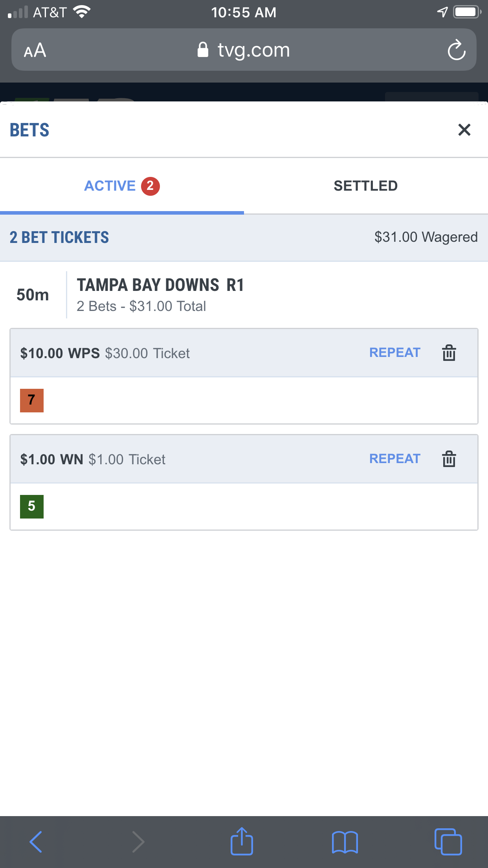Tap the tvg.com address bar
Screen dimensions: 488x868
click(x=244, y=50)
